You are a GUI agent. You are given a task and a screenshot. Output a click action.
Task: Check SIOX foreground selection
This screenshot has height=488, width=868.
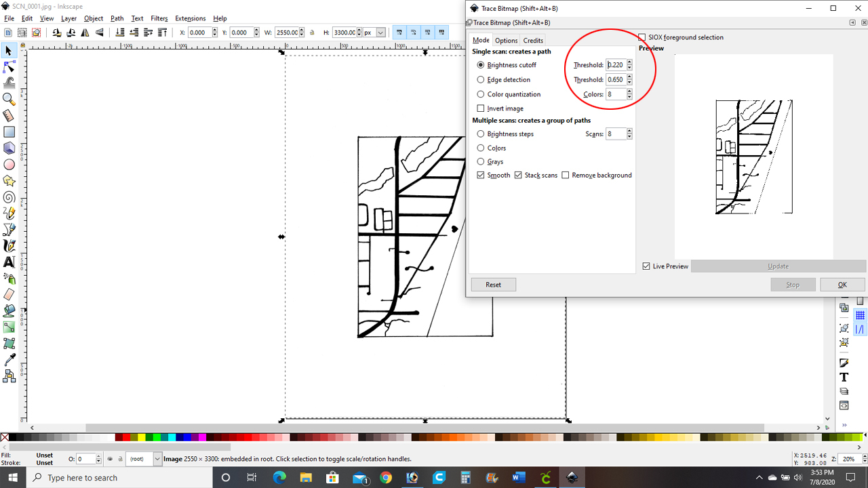642,37
